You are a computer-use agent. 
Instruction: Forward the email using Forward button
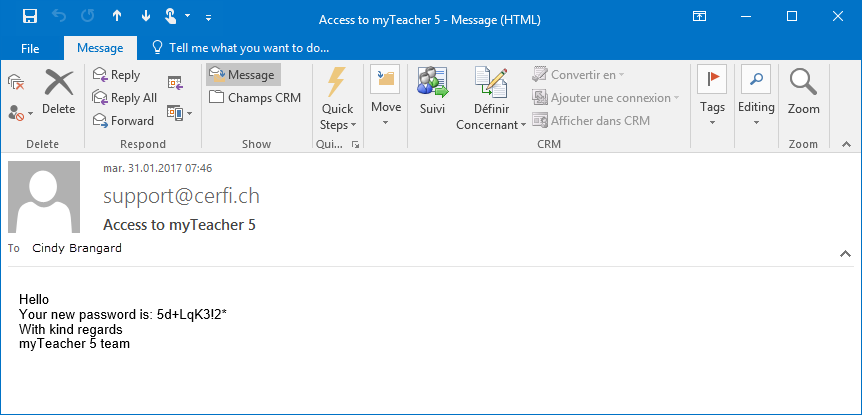[x=122, y=121]
